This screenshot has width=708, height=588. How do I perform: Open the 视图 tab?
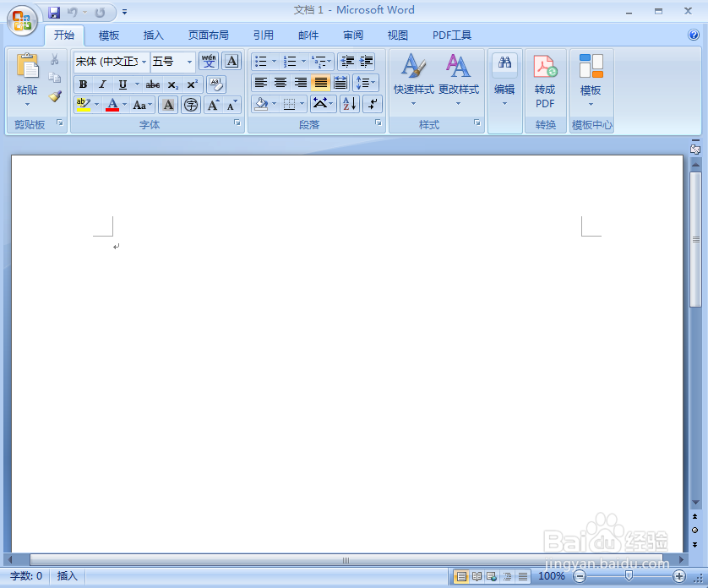(397, 35)
